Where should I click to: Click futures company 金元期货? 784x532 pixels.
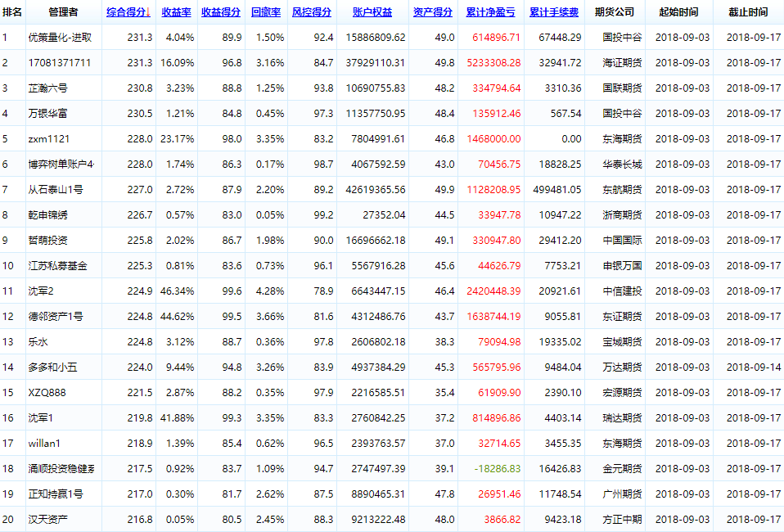(x=622, y=469)
